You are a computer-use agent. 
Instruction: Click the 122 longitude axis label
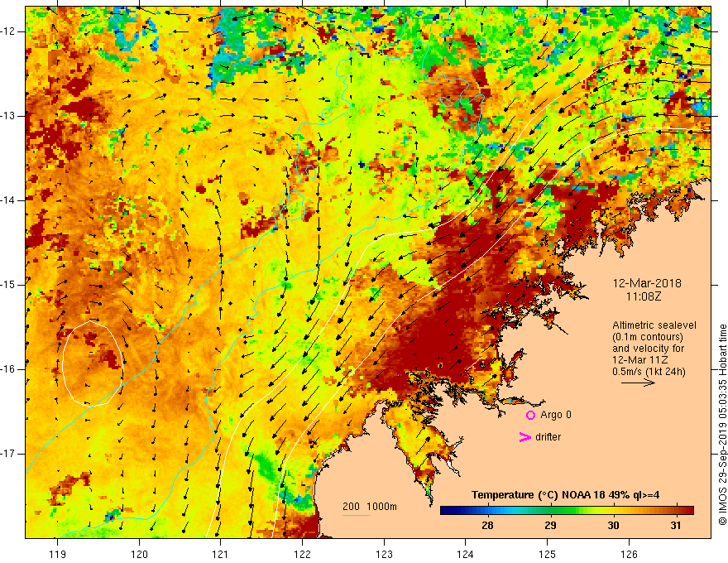(x=302, y=554)
